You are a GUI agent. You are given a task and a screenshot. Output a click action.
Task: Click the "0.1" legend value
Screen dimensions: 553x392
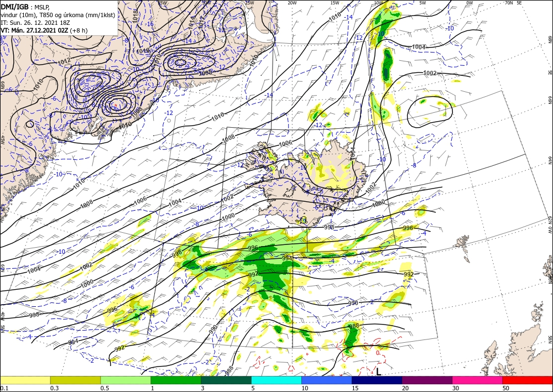(3, 388)
